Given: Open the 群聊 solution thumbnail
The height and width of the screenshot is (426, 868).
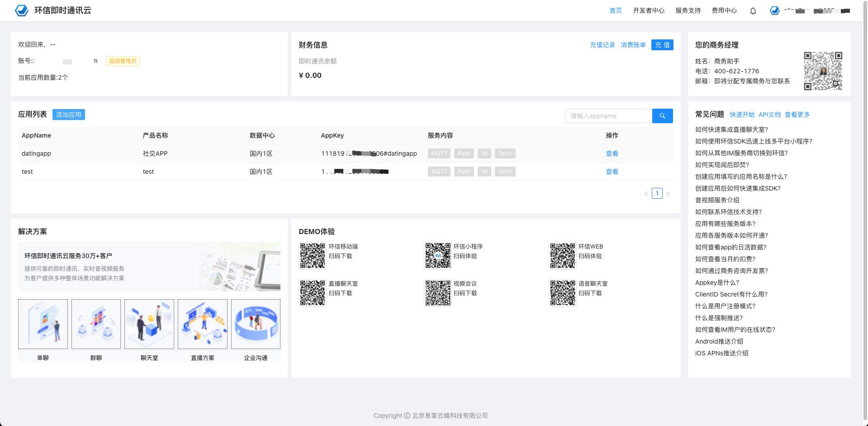Looking at the screenshot, I should click(96, 324).
